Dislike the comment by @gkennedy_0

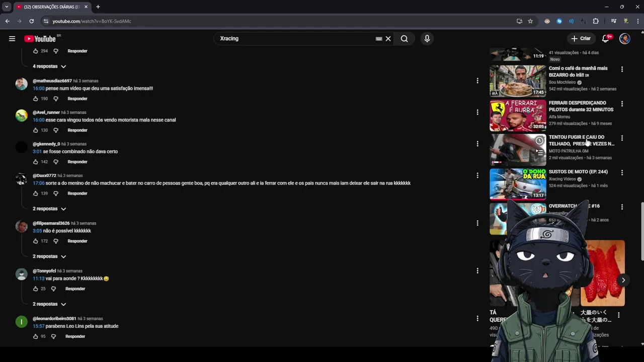tap(56, 162)
